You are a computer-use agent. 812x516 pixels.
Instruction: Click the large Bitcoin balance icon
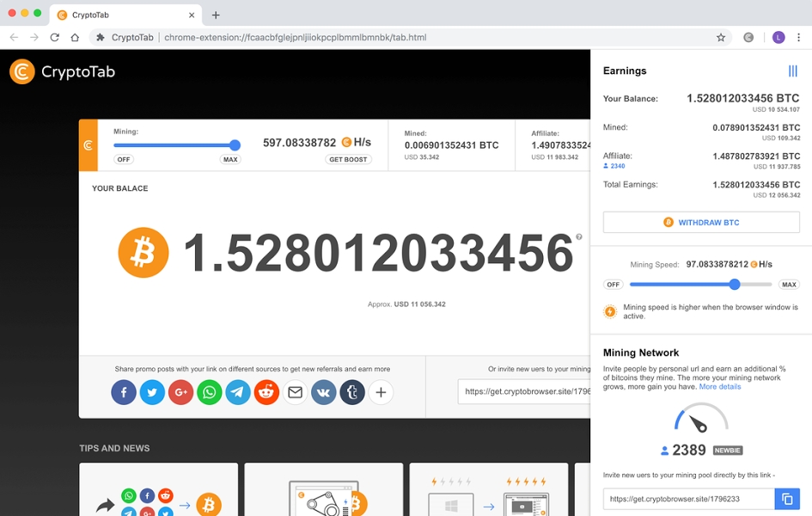pos(143,252)
